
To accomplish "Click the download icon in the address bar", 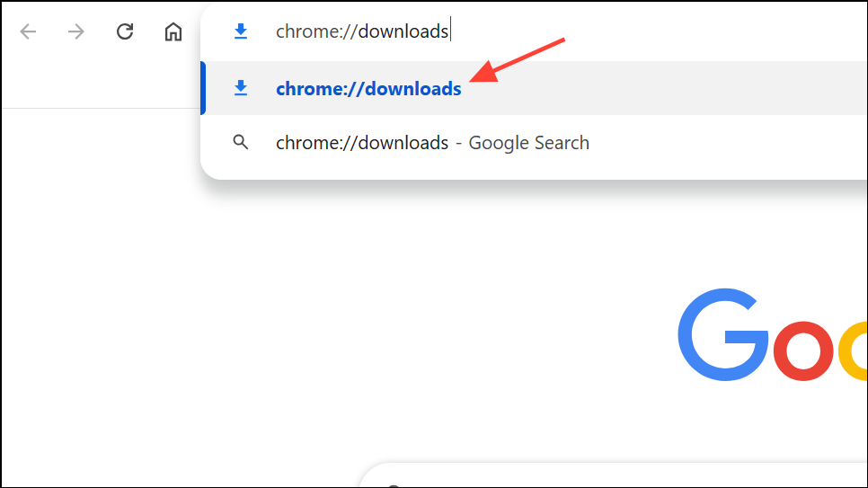I will click(240, 32).
